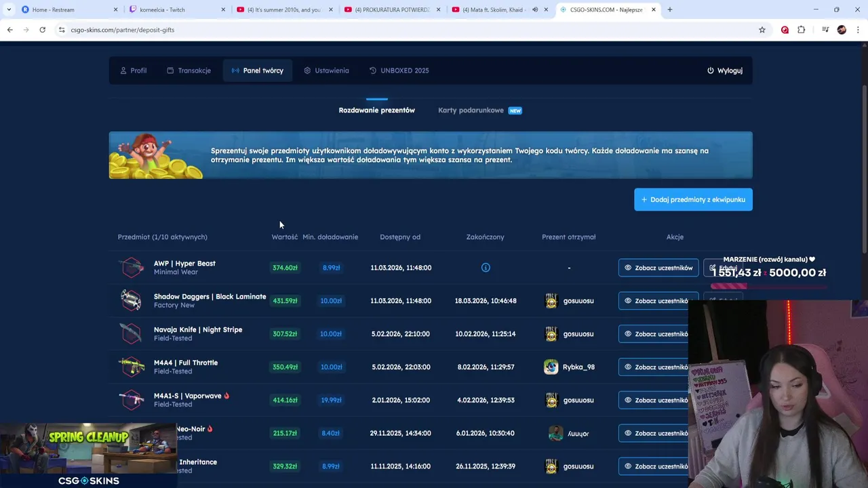Click the Navaja Knife item thumbnail
This screenshot has width=868, height=488.
(132, 333)
